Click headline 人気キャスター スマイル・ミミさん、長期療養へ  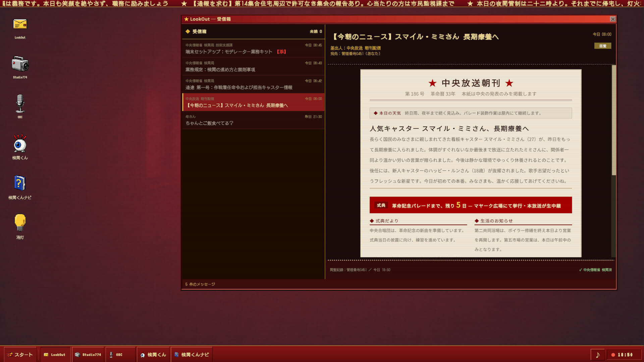[x=449, y=128]
